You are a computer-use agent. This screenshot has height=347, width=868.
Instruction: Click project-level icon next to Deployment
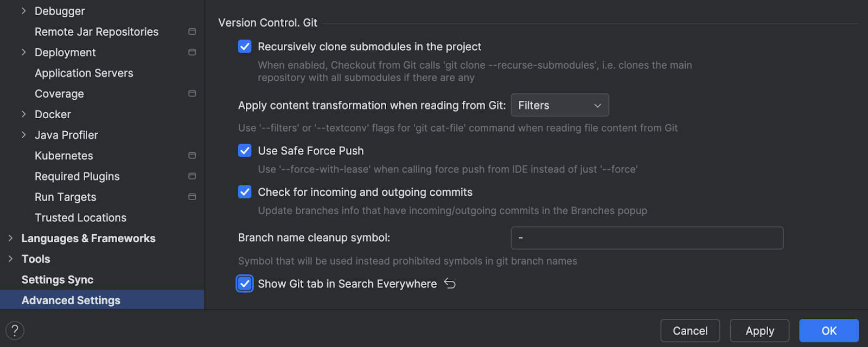pos(192,52)
